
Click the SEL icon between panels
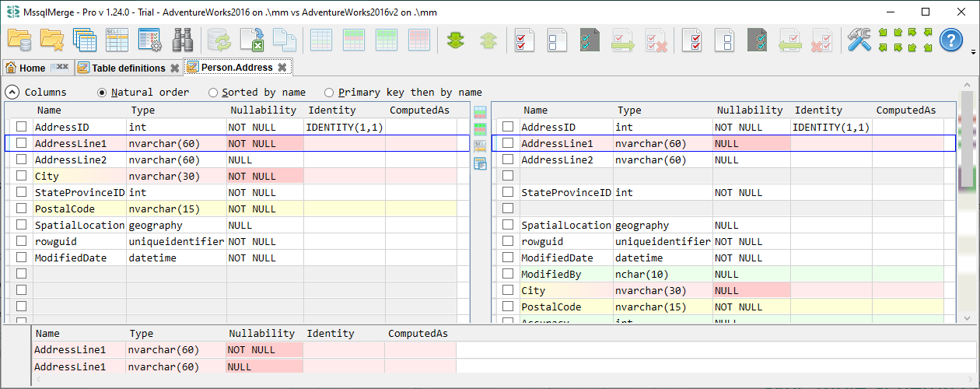click(x=480, y=147)
